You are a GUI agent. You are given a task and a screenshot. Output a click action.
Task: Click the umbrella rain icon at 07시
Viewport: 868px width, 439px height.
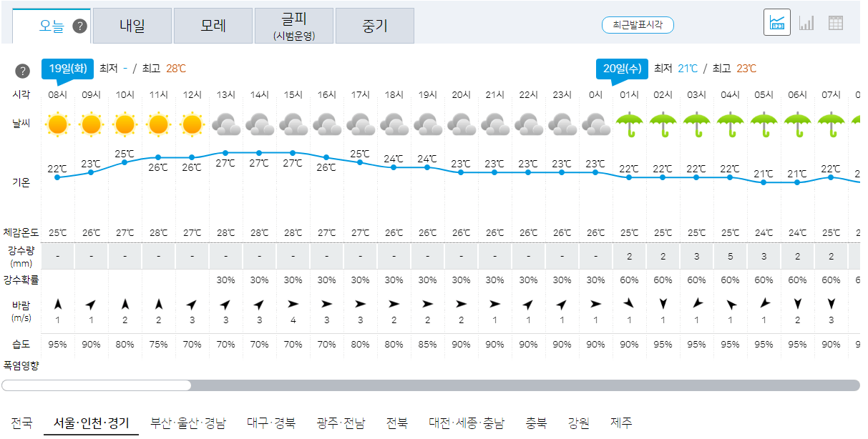[831, 123]
